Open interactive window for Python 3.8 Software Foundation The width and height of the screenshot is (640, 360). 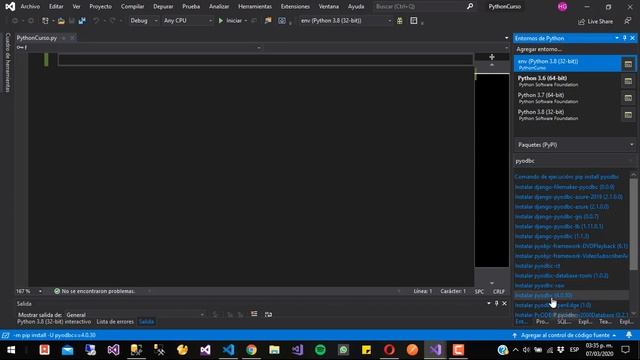click(x=628, y=115)
